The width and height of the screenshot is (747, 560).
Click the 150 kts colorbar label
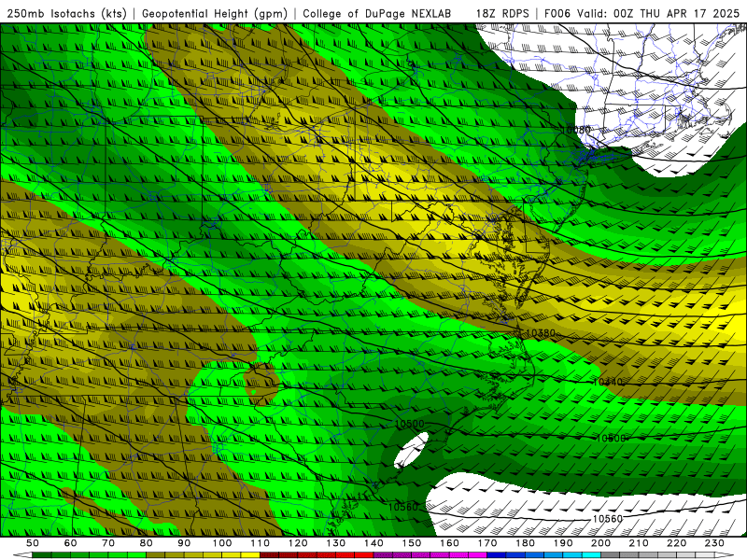click(412, 543)
